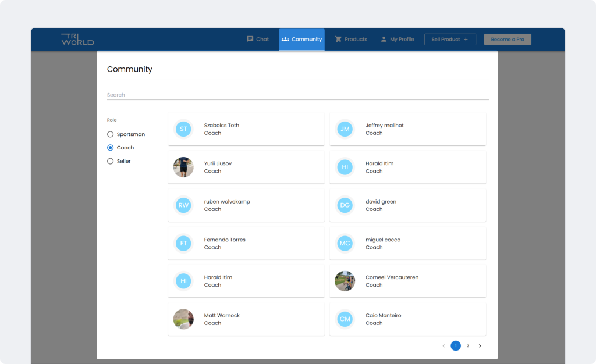Viewport: 596px width, 364px height.
Task: Click the Sell Product button
Action: (x=450, y=40)
